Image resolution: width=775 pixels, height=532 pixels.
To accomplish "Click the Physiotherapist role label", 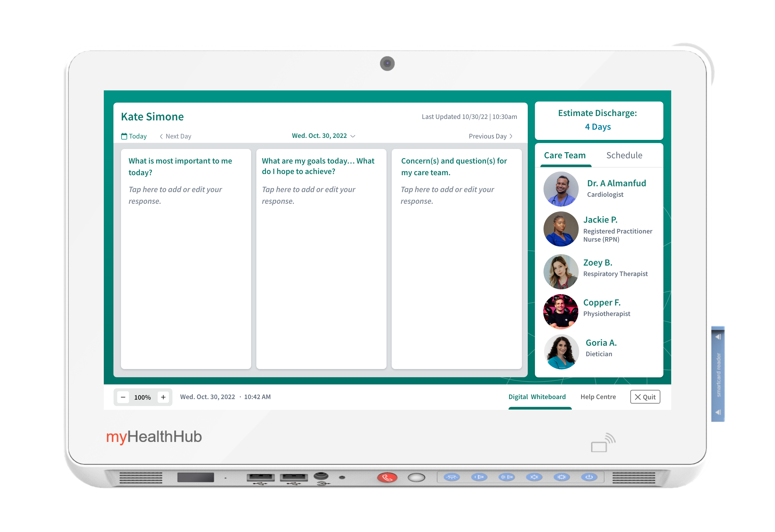I will (x=606, y=314).
